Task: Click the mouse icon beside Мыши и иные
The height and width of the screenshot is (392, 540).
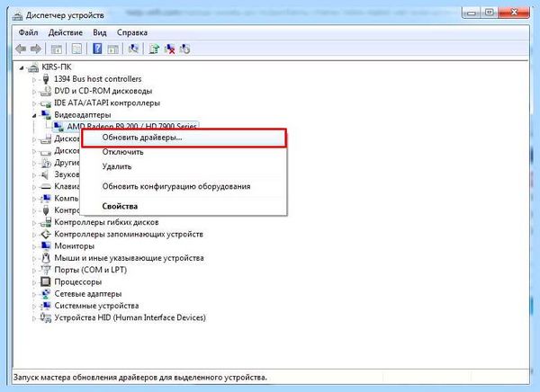Action: coord(46,258)
